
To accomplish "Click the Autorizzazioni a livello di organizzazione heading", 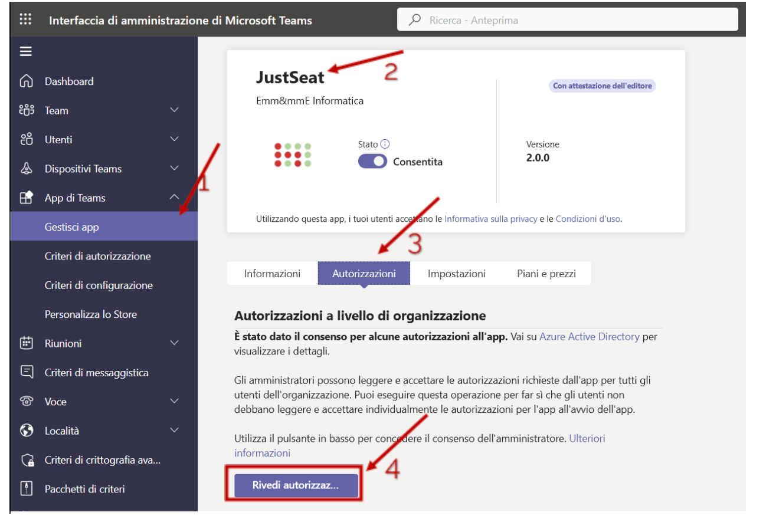I will click(x=360, y=316).
